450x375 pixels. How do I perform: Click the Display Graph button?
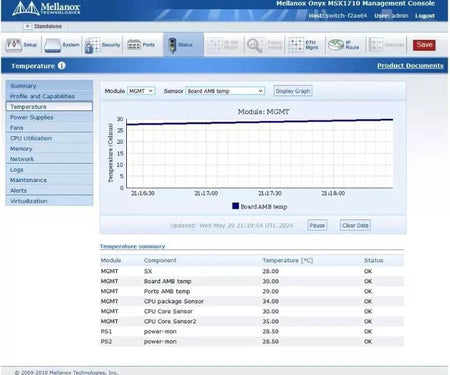click(x=293, y=91)
